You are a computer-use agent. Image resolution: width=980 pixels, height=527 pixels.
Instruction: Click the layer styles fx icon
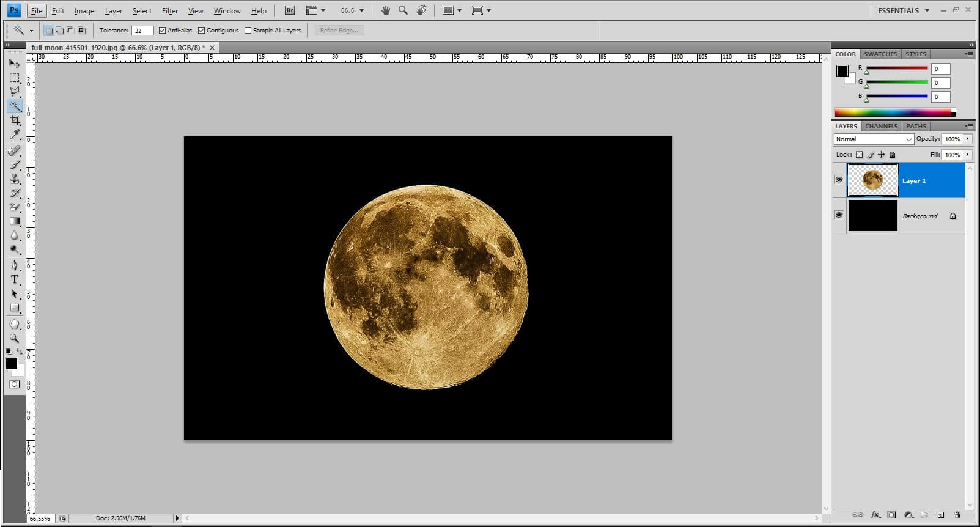tap(875, 515)
